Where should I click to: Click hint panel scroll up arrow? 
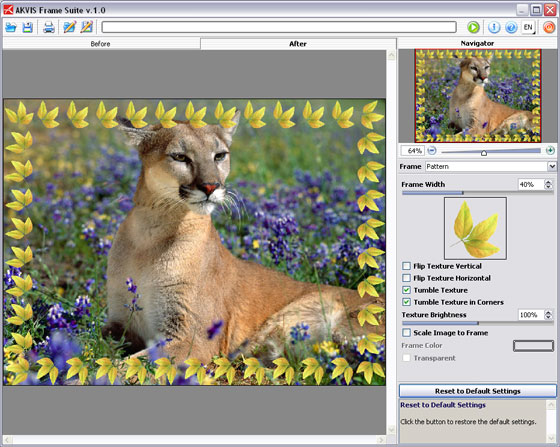tap(551, 404)
